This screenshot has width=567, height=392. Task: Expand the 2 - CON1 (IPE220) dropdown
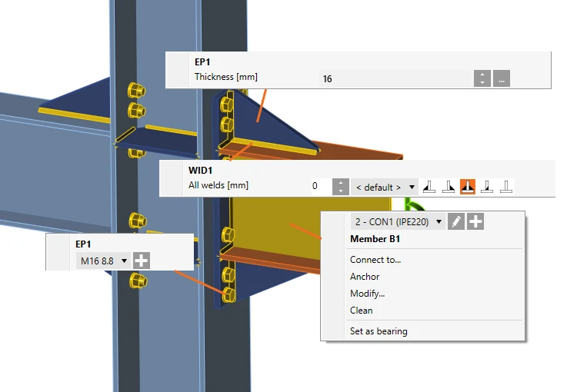pos(398,221)
